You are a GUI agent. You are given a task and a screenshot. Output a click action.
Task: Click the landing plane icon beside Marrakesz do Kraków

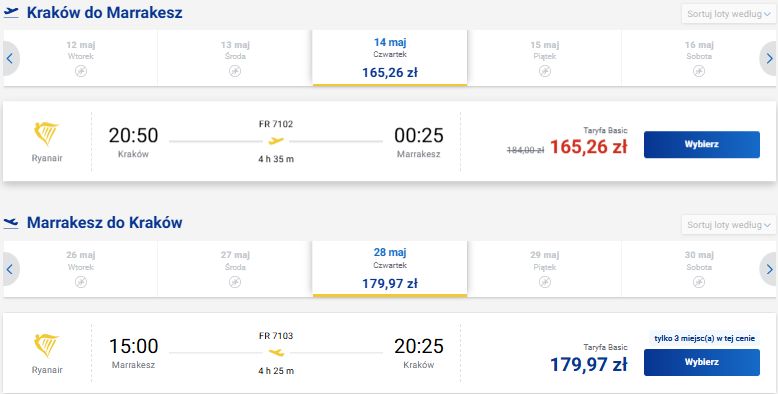point(11,223)
